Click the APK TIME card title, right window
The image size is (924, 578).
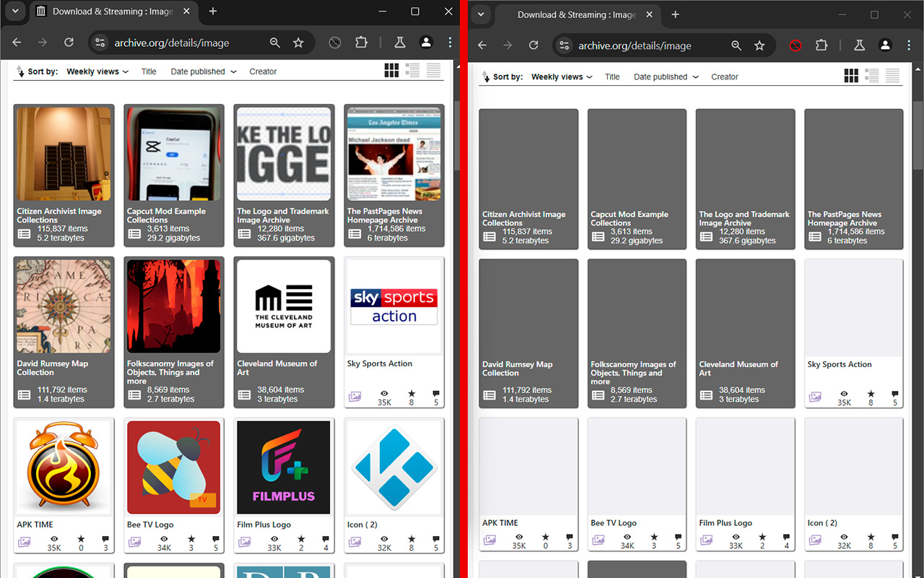pyautogui.click(x=500, y=522)
